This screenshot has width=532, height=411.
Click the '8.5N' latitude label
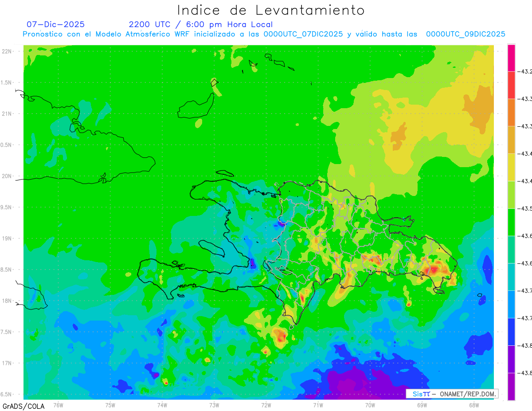point(6,270)
